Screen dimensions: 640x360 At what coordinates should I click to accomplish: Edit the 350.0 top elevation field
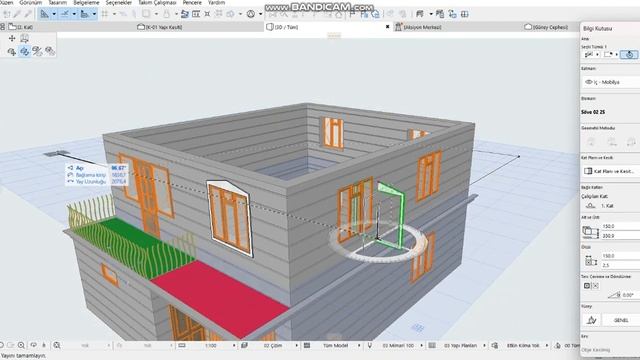click(621, 236)
